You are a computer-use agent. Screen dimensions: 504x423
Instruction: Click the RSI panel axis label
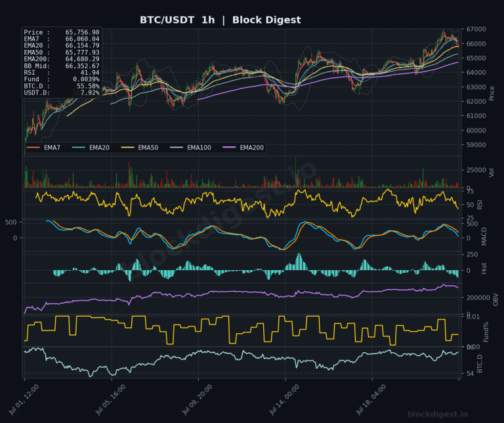[x=480, y=205]
